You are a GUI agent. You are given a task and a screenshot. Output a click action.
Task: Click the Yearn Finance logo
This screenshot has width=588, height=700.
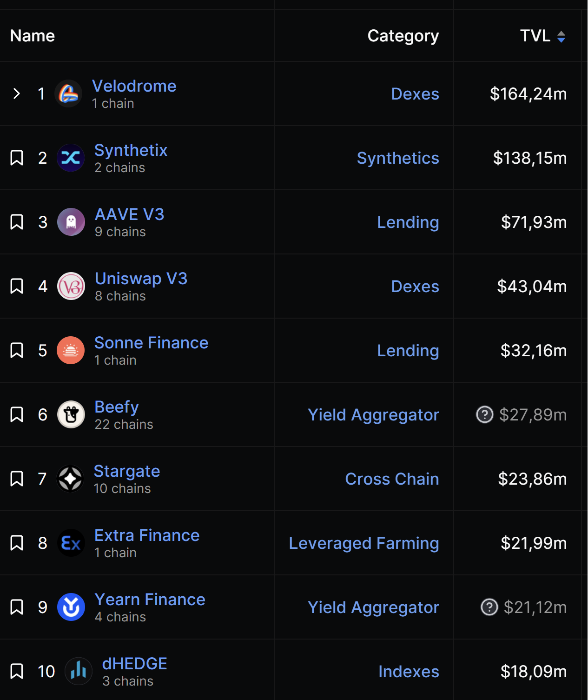(x=71, y=607)
